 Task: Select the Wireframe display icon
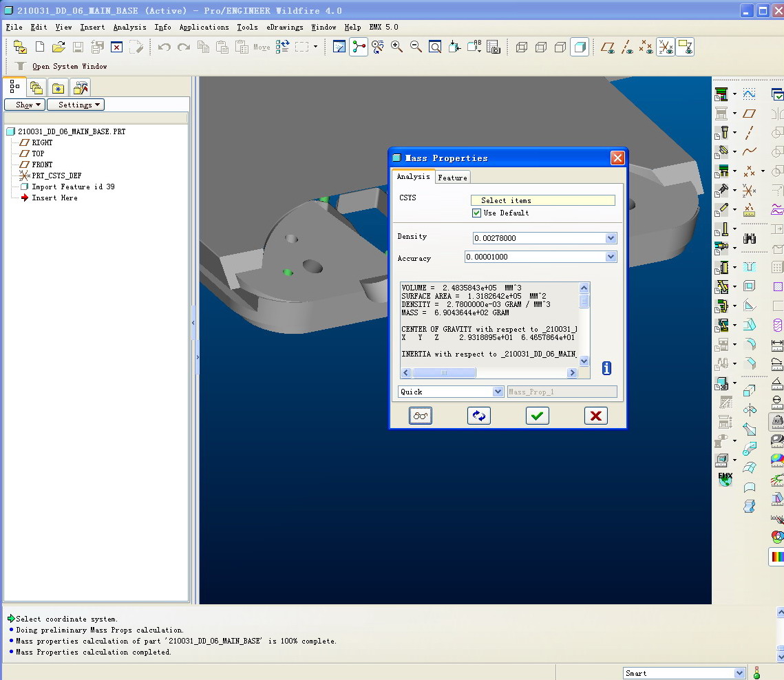(522, 47)
